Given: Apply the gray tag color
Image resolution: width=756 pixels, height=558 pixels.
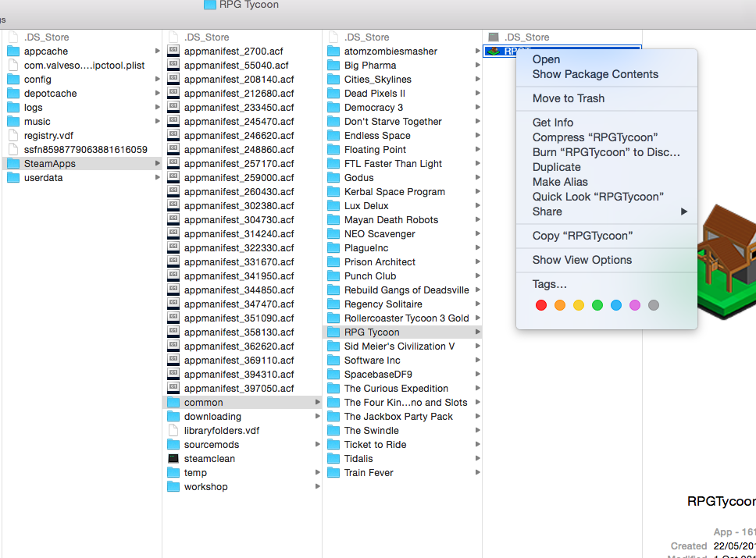Looking at the screenshot, I should tap(654, 305).
